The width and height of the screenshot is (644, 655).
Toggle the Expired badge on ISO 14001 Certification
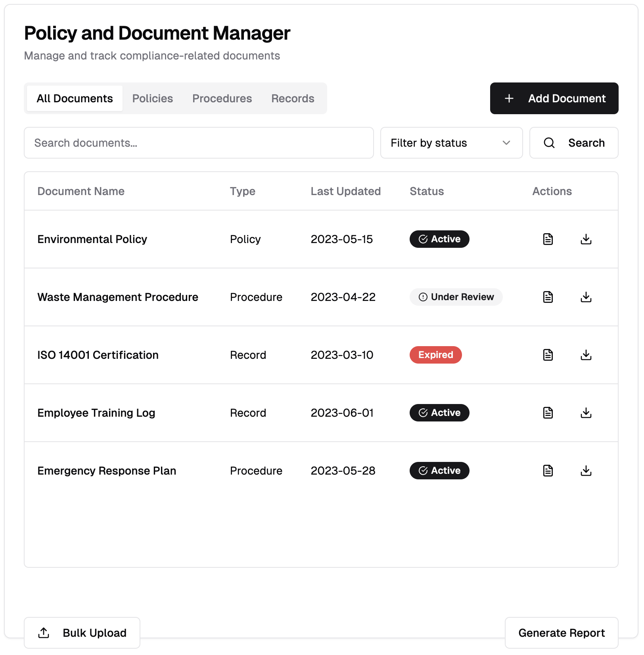pyautogui.click(x=435, y=355)
